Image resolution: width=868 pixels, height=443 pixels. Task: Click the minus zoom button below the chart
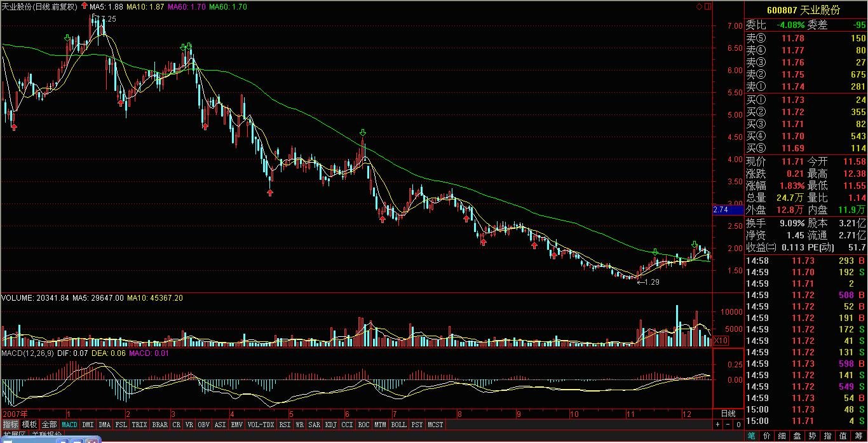(x=728, y=425)
